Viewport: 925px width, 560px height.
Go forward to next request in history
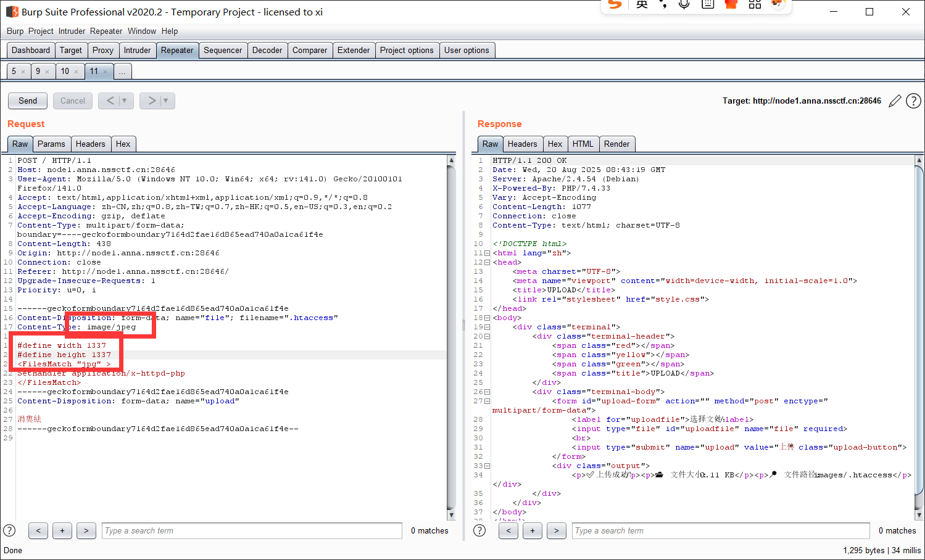(151, 101)
